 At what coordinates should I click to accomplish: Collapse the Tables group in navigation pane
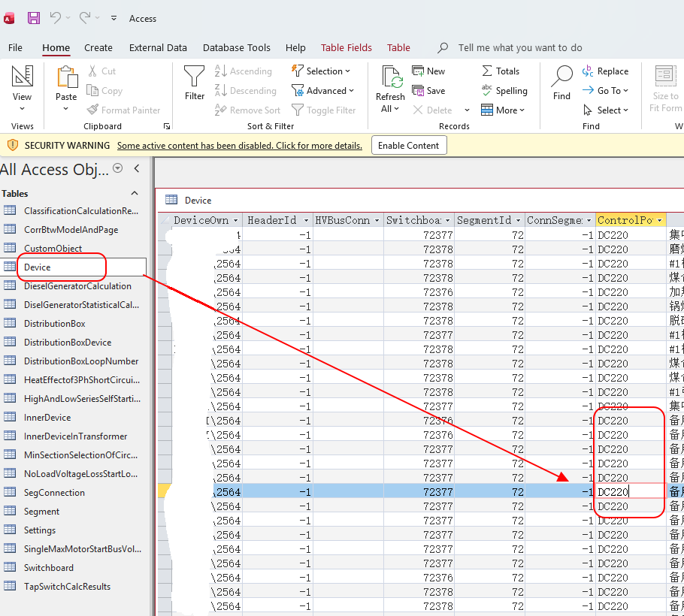pos(135,193)
